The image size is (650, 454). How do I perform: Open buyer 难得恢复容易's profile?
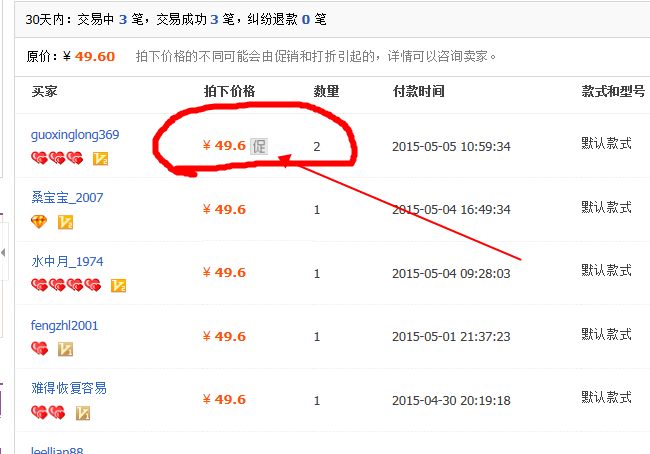(69, 389)
